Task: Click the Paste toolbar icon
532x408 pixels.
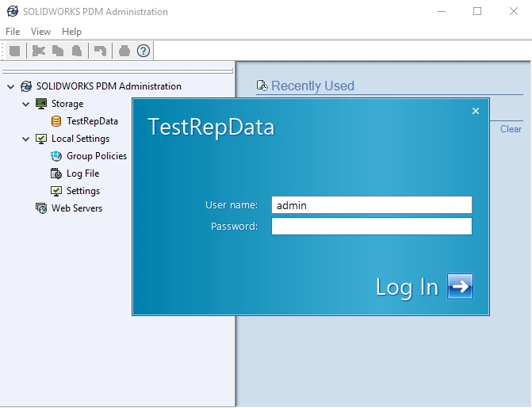Action: (77, 51)
